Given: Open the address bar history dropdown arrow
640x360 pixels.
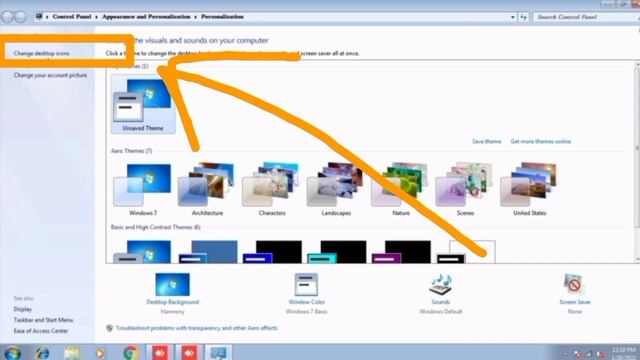Looking at the screenshot, I should pos(512,17).
